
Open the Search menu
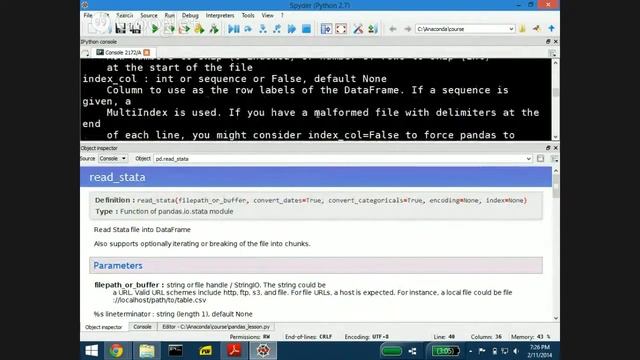(124, 16)
